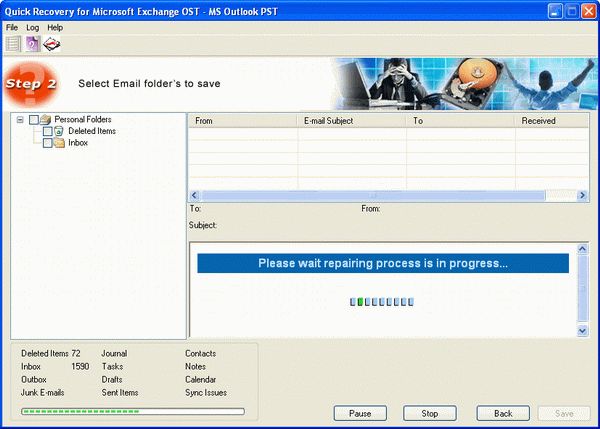Image resolution: width=600 pixels, height=429 pixels.
Task: Click the animated loading blocks indicator
Action: coord(382,302)
